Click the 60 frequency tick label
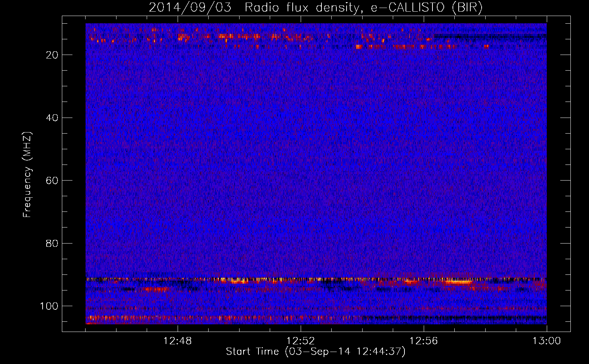This screenshot has height=364, width=589. 52,181
